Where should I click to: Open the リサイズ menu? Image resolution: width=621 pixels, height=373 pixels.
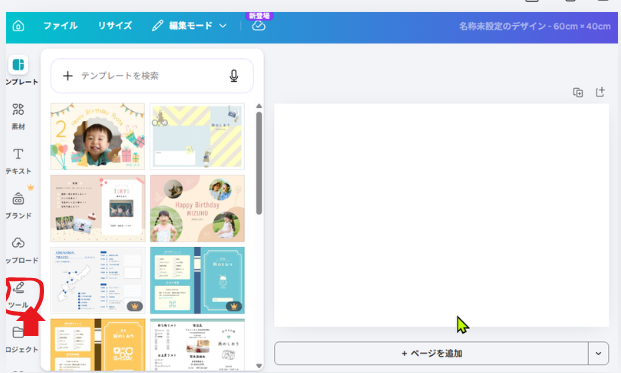coord(115,26)
